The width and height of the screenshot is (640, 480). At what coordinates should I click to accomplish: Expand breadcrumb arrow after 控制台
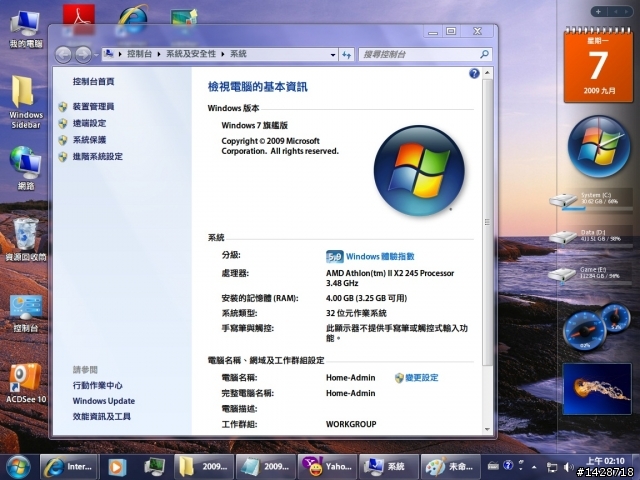[x=159, y=54]
